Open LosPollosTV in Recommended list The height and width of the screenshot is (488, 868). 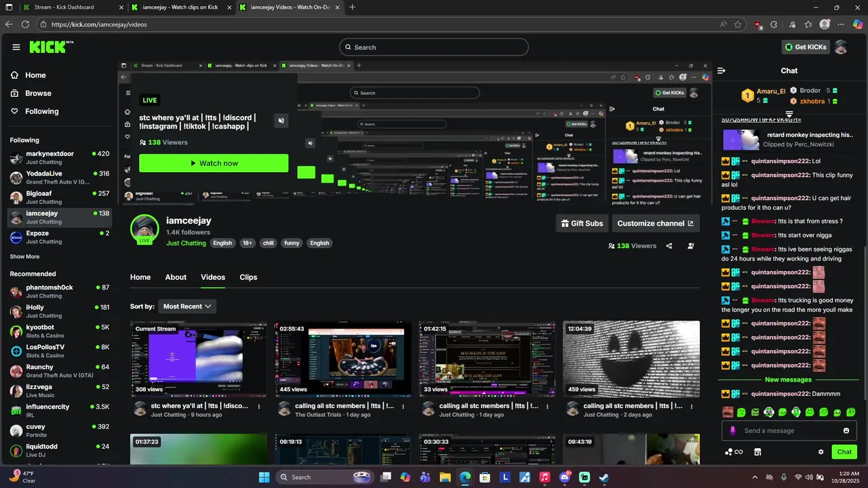tap(60, 351)
